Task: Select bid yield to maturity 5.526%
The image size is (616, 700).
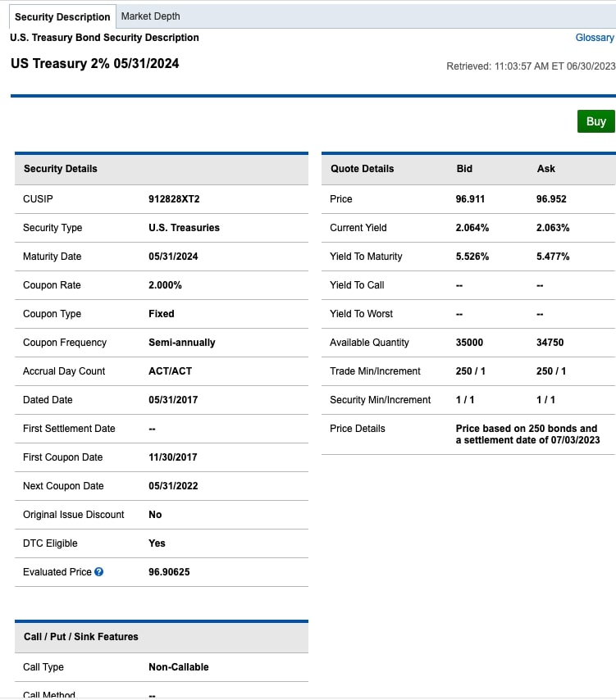Action: (472, 257)
